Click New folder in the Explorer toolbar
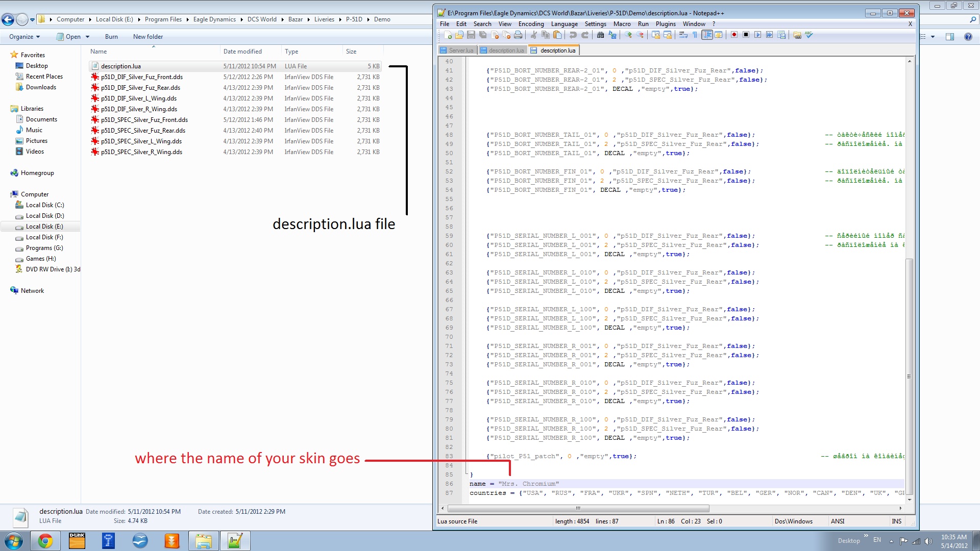980x551 pixels. [x=148, y=37]
